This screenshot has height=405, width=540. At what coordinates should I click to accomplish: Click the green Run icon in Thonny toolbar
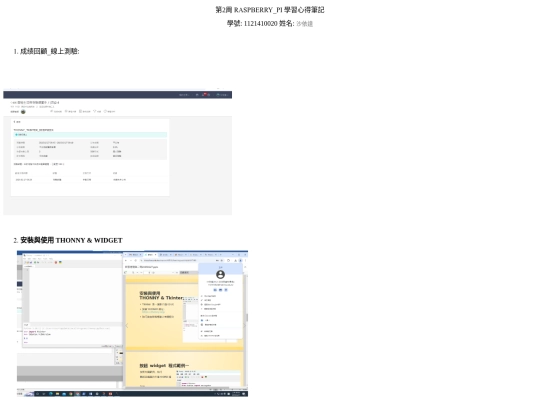click(35, 262)
